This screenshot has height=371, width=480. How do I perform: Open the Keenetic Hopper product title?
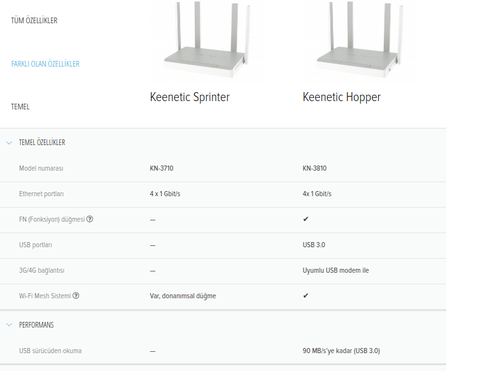(x=341, y=97)
